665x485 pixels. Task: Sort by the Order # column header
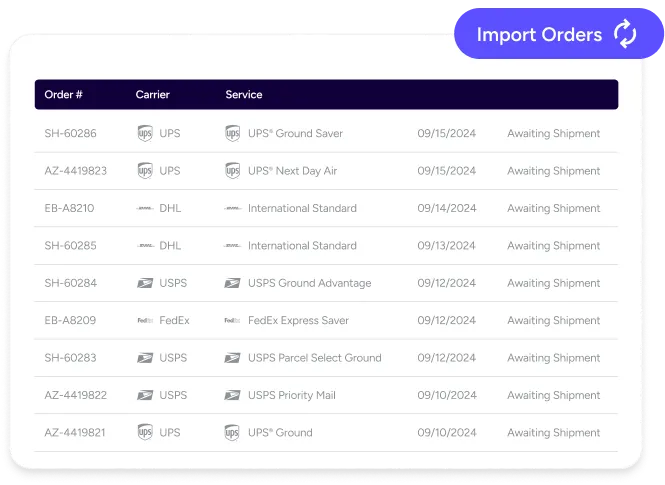click(x=64, y=95)
